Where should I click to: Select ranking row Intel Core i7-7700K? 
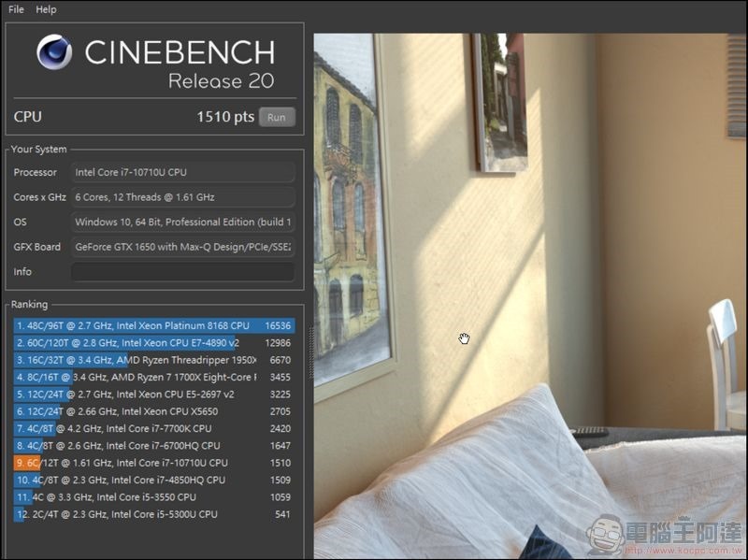click(154, 428)
